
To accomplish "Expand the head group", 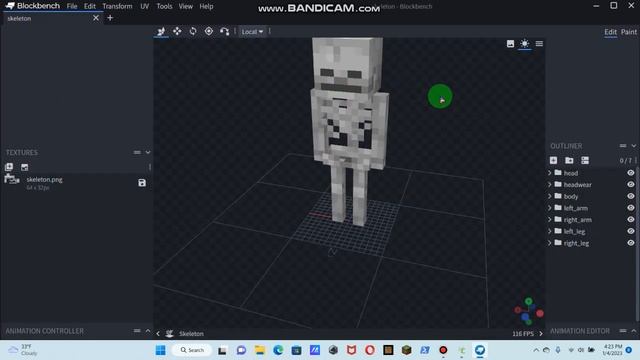I will [550, 173].
